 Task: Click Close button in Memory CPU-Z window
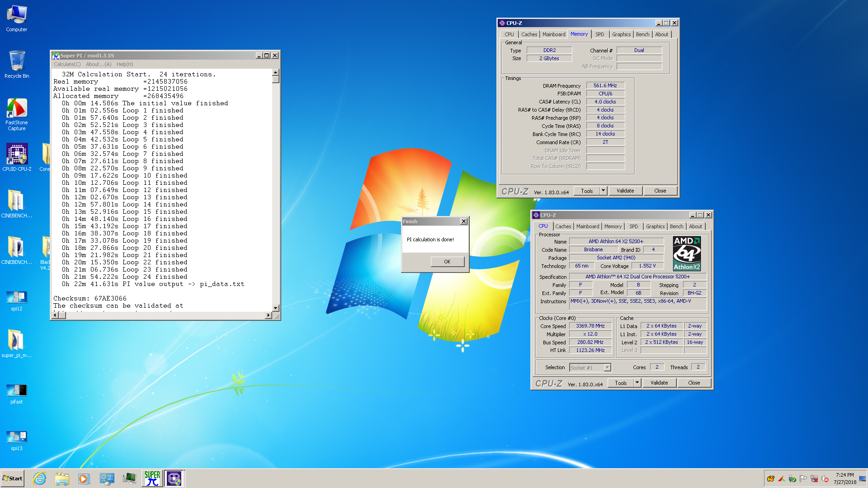[660, 191]
